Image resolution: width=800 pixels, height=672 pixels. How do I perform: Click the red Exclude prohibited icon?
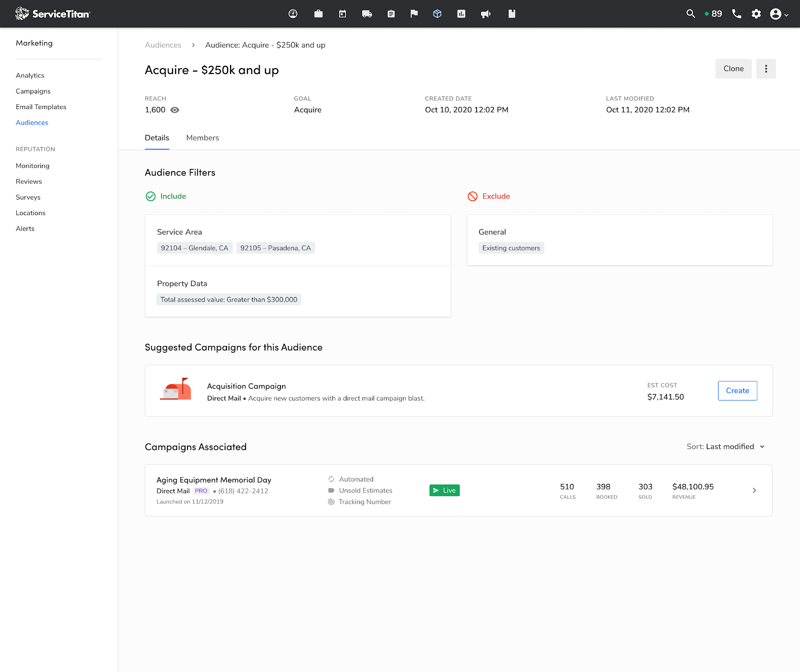472,196
